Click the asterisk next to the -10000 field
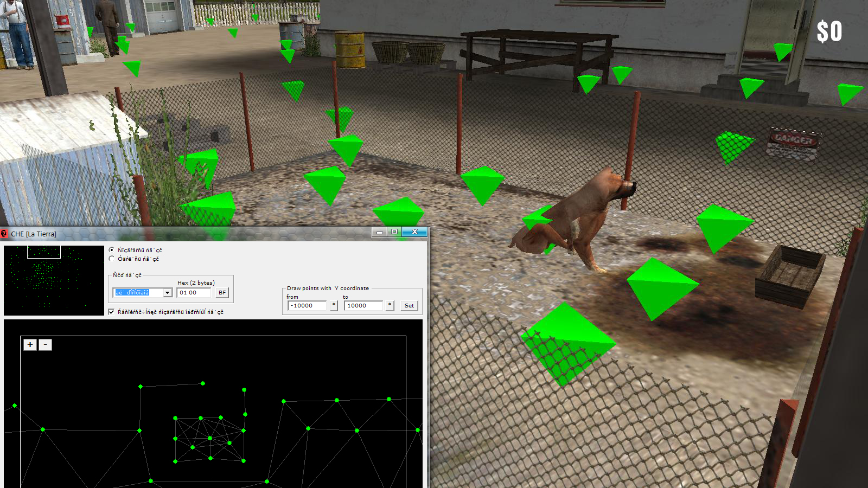This screenshot has height=488, width=868. click(x=334, y=305)
